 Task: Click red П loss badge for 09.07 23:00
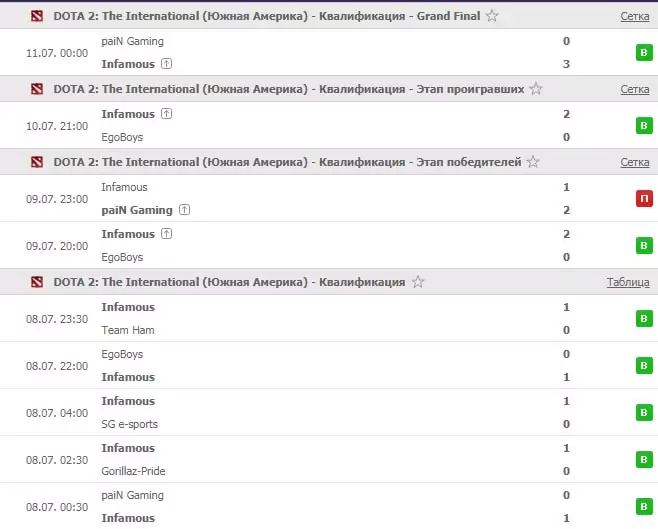tap(644, 198)
